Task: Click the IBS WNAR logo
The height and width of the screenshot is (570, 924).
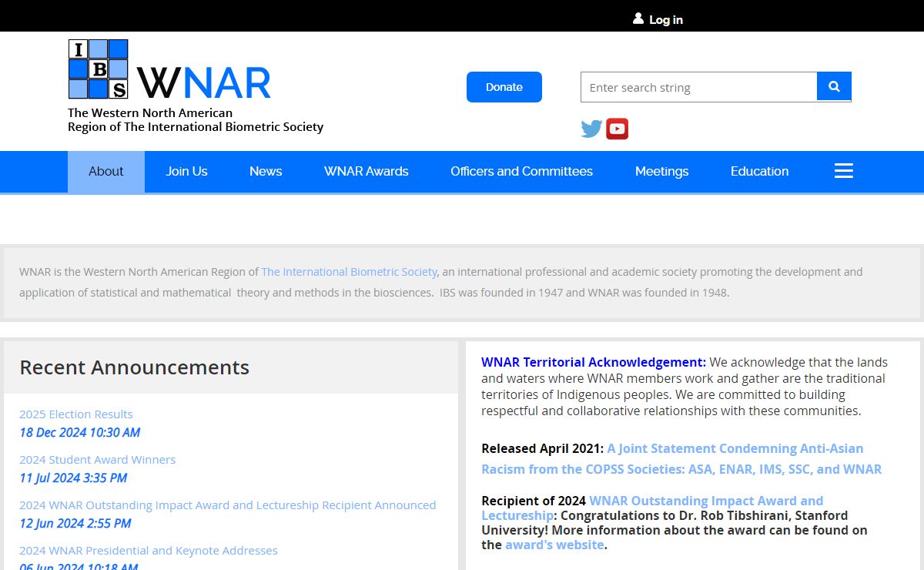Action: pos(169,70)
